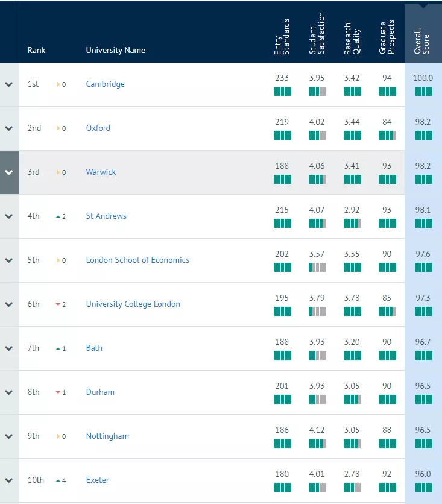This screenshot has height=504, width=442.
Task: Sort table by Entry Standards column
Action: [x=282, y=37]
